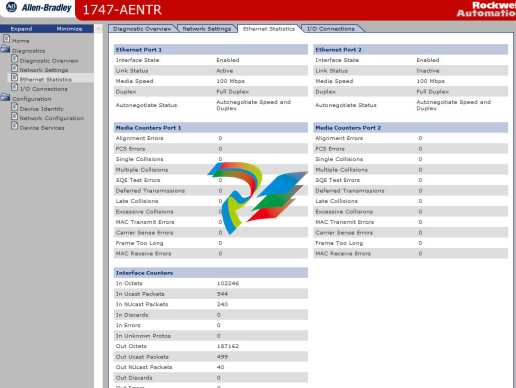Open the Diagnostic Overview tab
The height and width of the screenshot is (388, 516).
(x=142, y=29)
